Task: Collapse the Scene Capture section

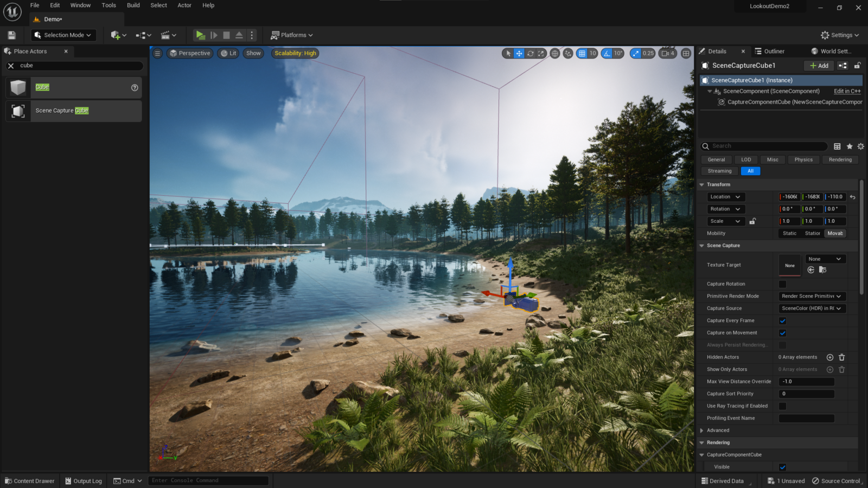Action: tap(701, 245)
